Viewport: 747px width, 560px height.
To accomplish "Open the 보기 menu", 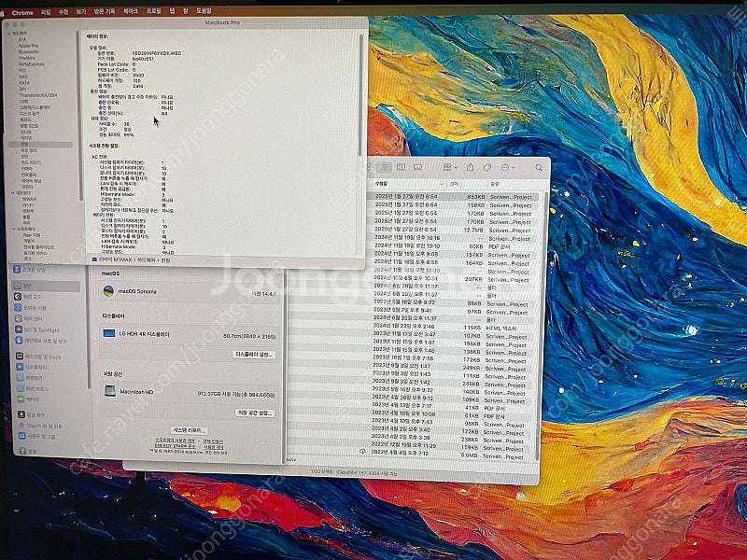I will 81,11.
